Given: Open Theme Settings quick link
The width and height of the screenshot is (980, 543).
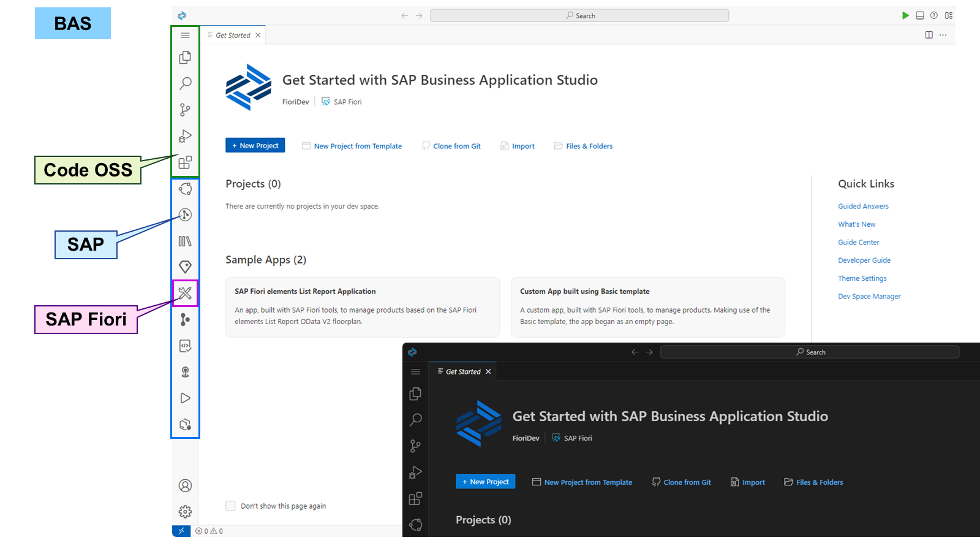Looking at the screenshot, I should (x=862, y=278).
